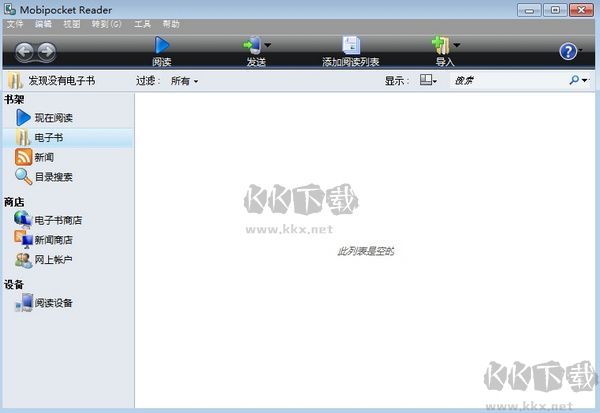Expand the search options arrow
600x413 pixels.
point(584,80)
